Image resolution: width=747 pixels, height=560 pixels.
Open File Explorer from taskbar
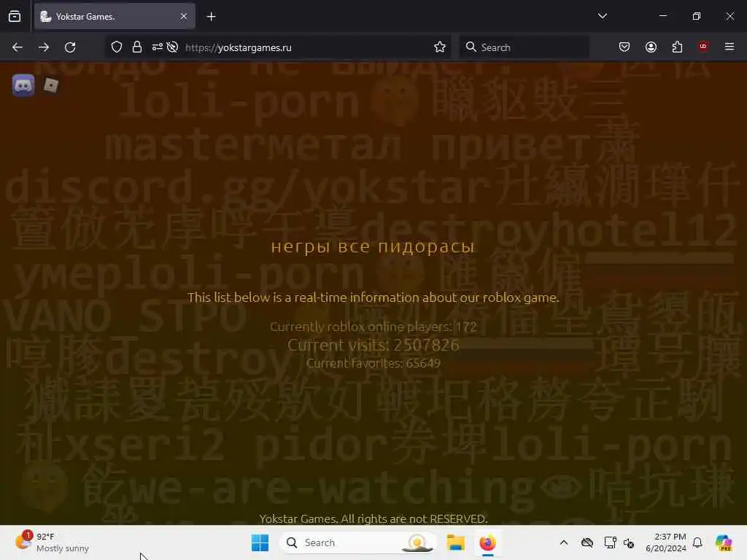click(455, 542)
